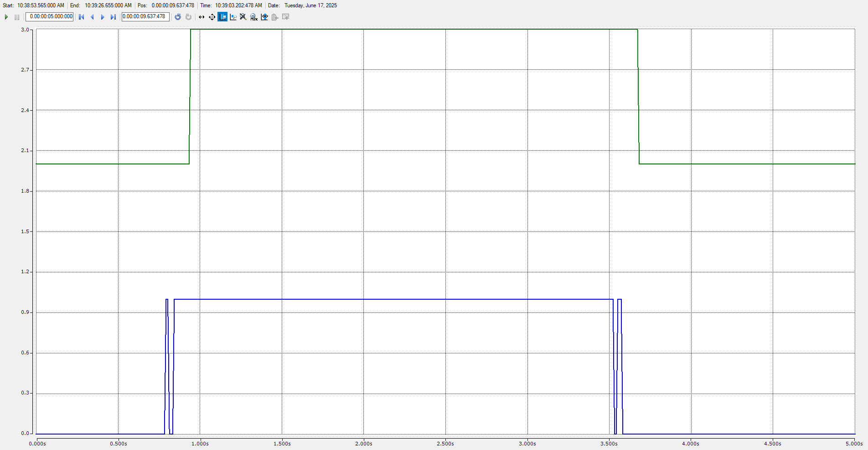The height and width of the screenshot is (450, 868).
Task: Click the pause button in toolbar
Action: 17,17
